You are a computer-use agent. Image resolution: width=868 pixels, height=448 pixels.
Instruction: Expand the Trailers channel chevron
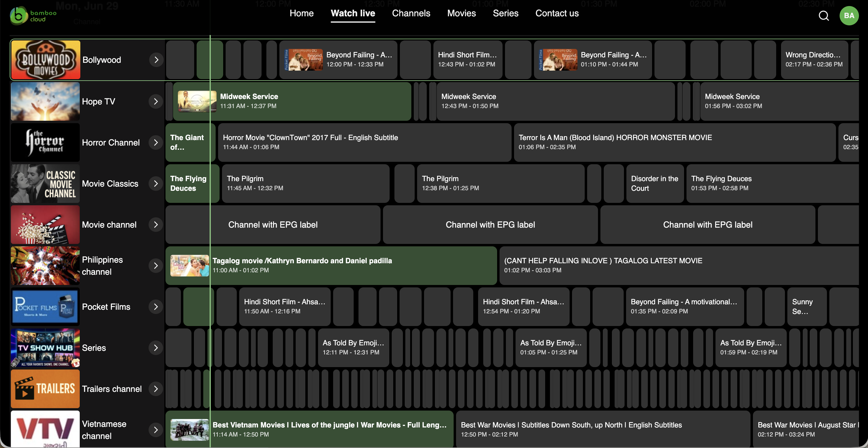coord(156,389)
